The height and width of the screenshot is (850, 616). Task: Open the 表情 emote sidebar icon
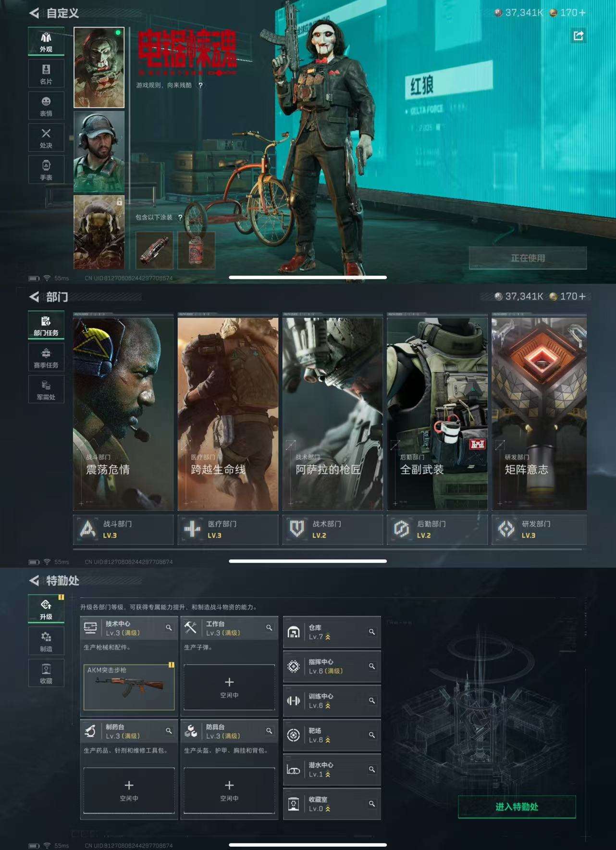click(46, 106)
